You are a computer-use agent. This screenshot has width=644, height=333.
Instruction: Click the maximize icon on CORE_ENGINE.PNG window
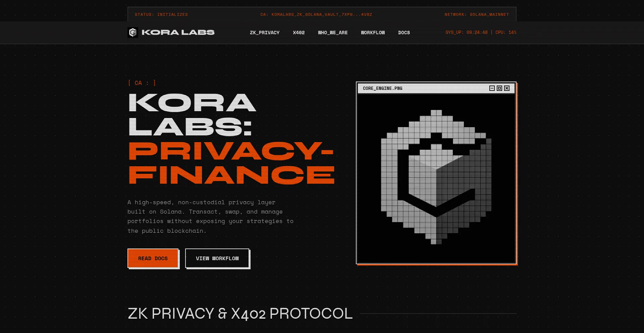tap(499, 88)
